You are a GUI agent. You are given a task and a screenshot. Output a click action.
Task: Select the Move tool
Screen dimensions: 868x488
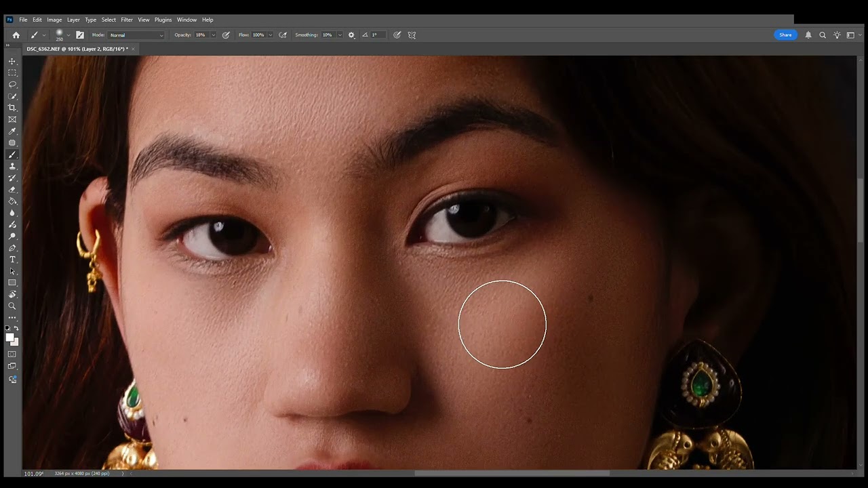tap(12, 61)
